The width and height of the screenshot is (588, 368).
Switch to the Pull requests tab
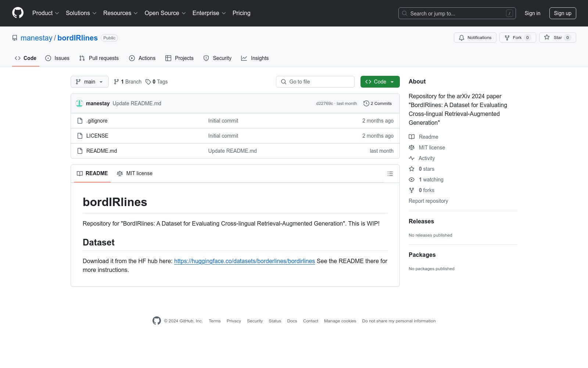point(99,58)
